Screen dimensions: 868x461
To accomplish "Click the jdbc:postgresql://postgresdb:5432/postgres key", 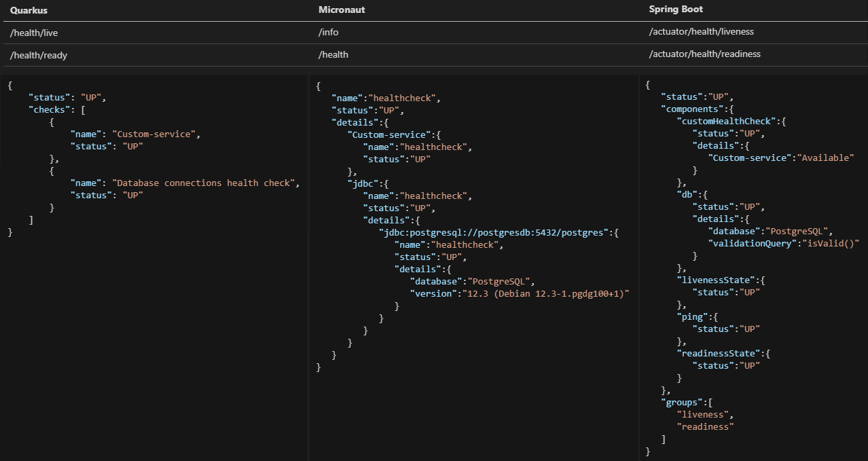I will (x=494, y=232).
